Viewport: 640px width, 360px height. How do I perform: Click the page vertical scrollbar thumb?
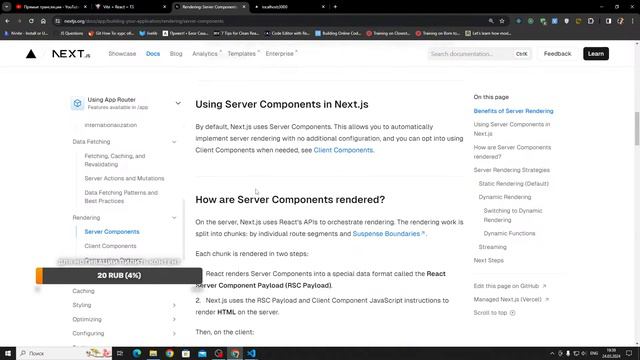pos(637,128)
